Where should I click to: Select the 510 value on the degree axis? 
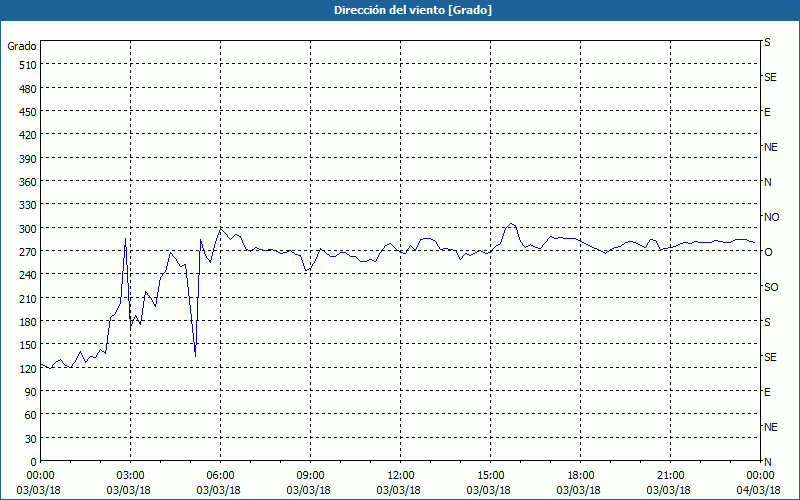click(x=28, y=65)
